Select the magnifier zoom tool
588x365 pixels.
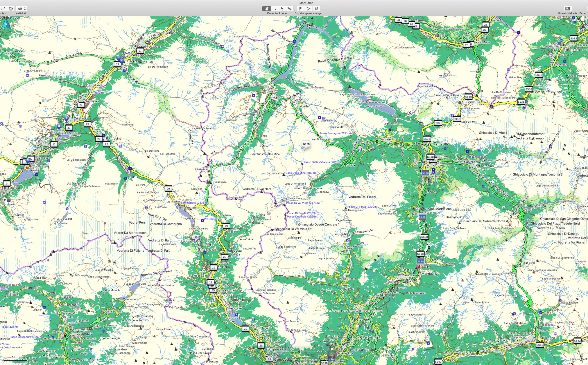pos(274,8)
